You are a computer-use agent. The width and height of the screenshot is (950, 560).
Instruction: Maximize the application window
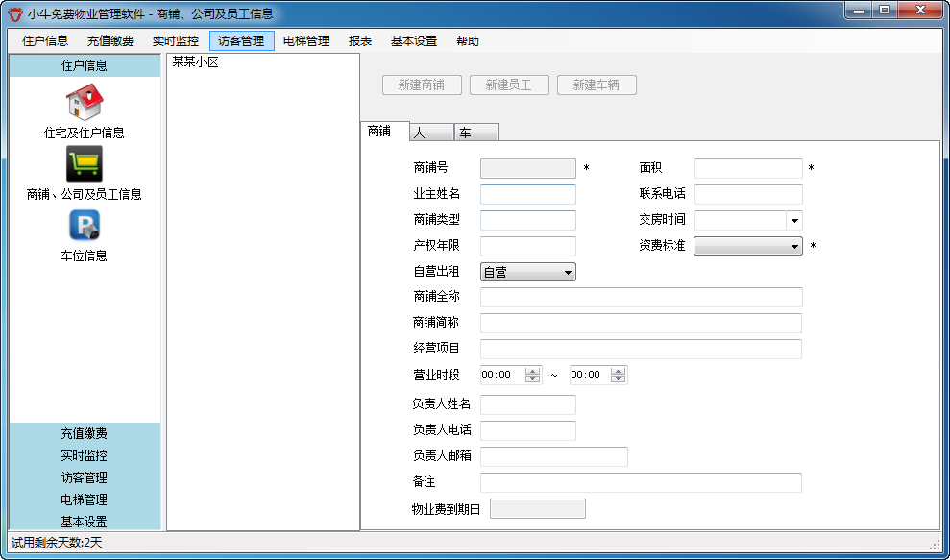click(885, 11)
